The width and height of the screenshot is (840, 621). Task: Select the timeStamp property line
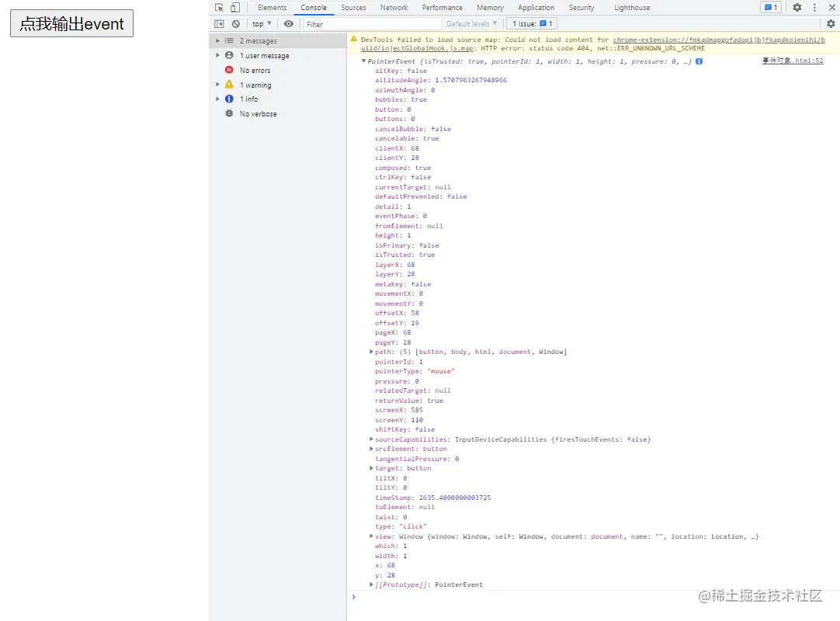click(x=433, y=498)
